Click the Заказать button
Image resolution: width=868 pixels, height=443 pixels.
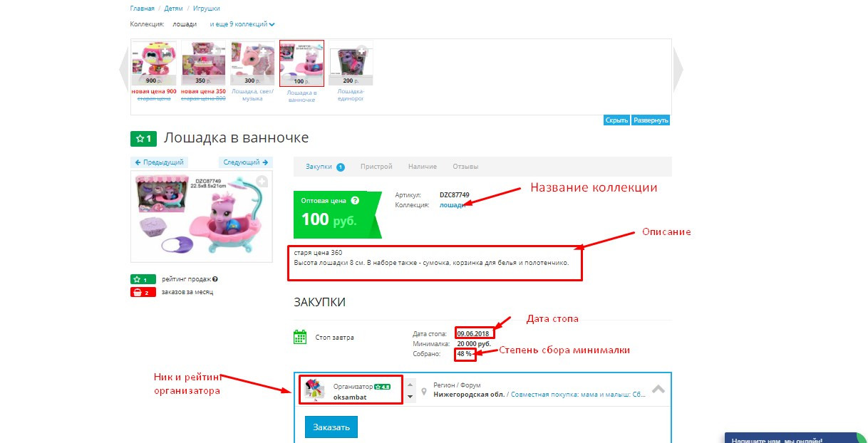pos(331,427)
